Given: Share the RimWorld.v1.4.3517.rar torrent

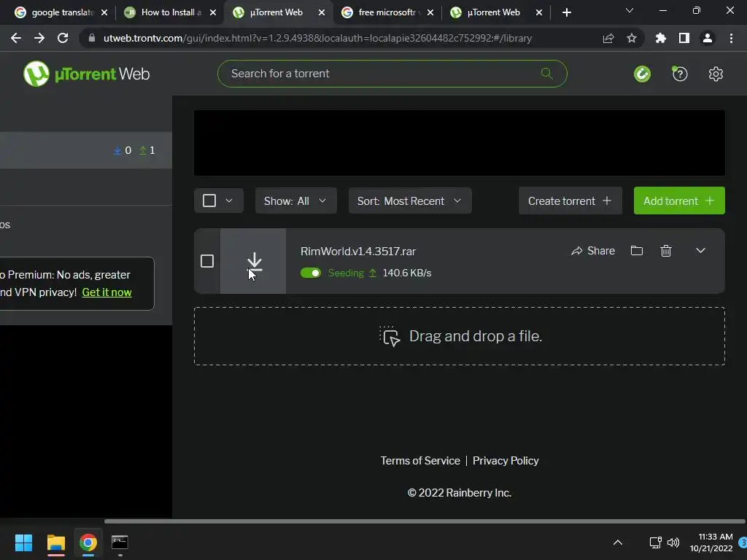Looking at the screenshot, I should [593, 251].
